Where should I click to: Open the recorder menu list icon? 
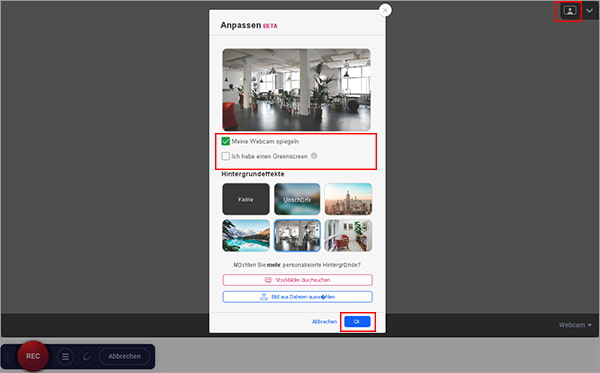tap(65, 357)
